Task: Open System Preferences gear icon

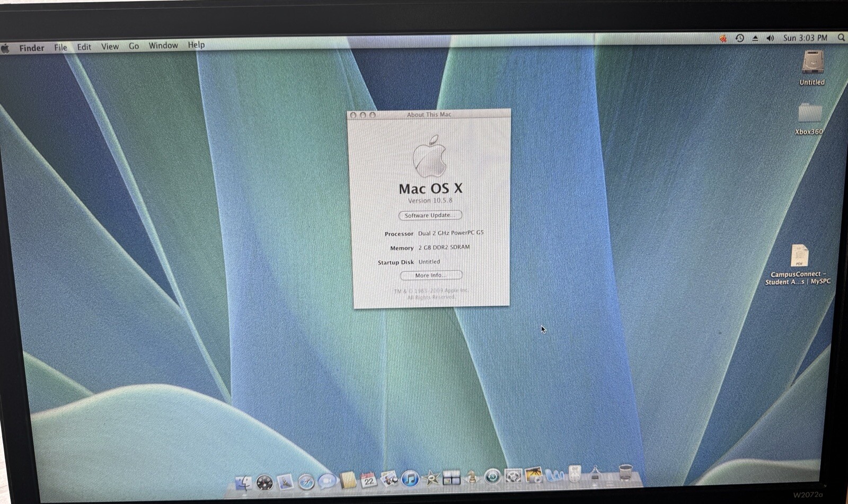Action: pos(513,476)
